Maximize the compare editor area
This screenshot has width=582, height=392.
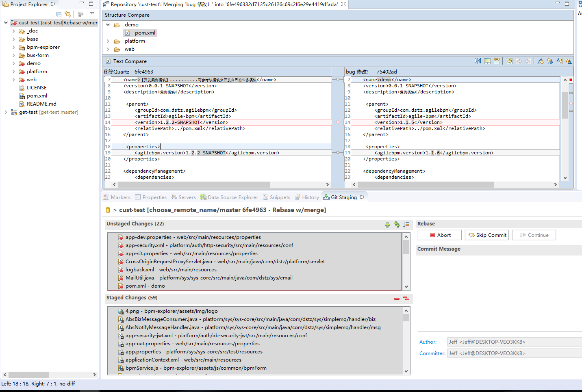(567, 4)
